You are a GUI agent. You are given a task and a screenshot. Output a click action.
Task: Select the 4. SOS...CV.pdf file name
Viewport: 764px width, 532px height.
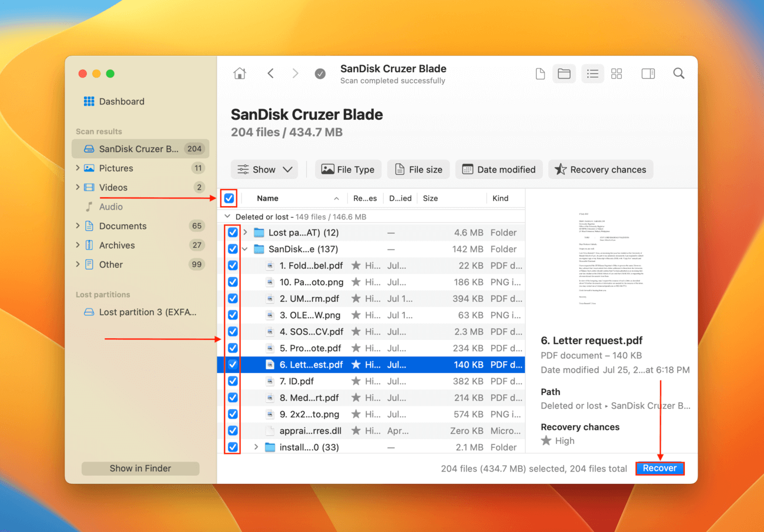pos(311,332)
